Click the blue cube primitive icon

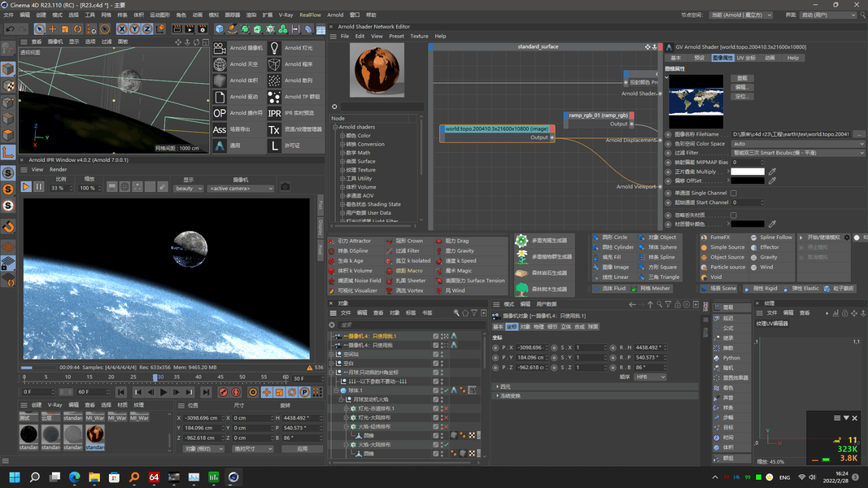pos(219,28)
